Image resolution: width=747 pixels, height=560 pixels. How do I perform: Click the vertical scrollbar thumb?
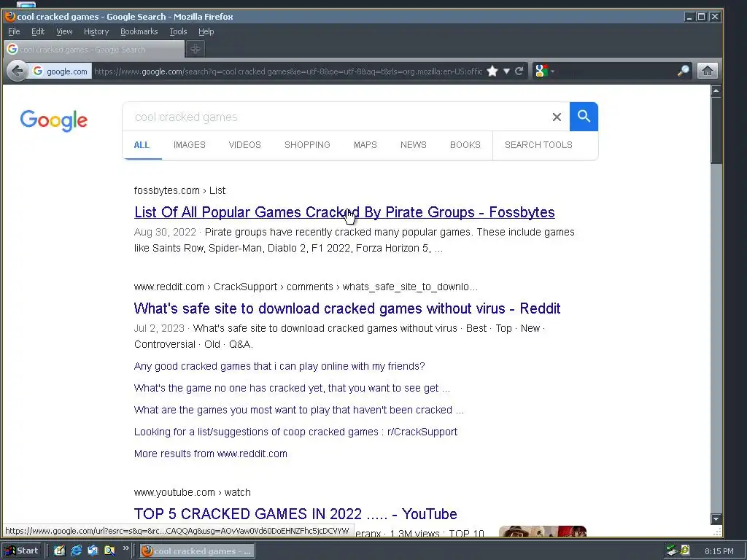coord(716,130)
